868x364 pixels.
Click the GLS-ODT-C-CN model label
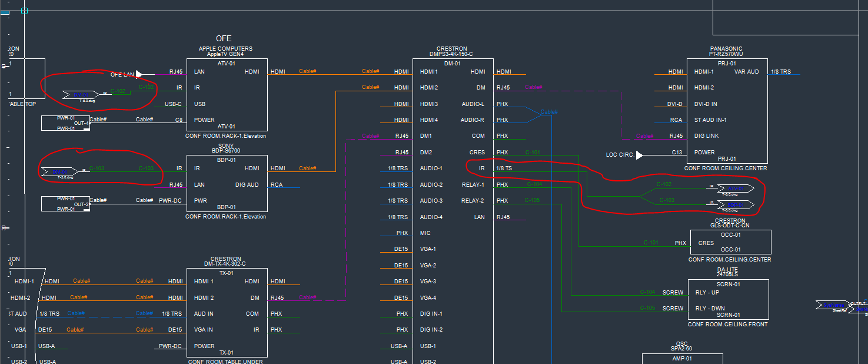(730, 226)
